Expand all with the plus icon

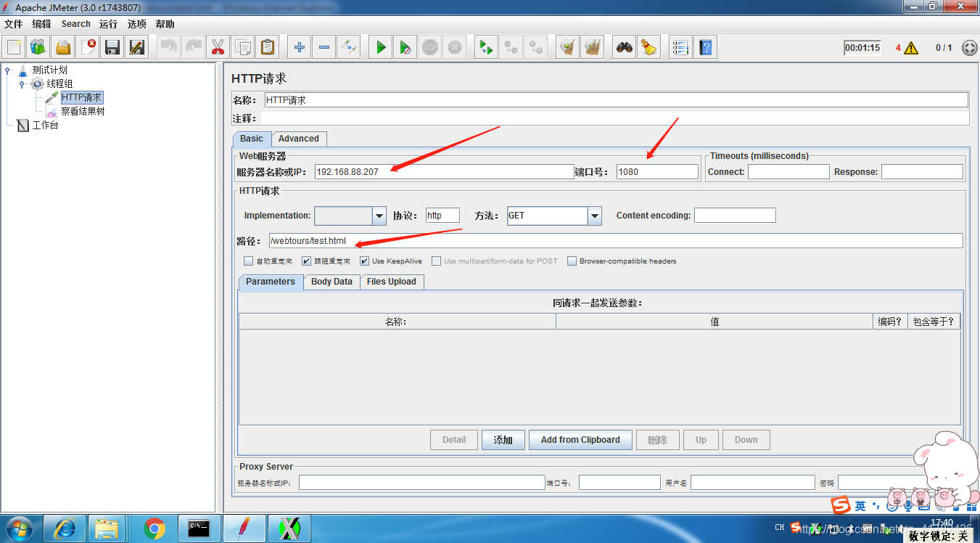[299, 48]
